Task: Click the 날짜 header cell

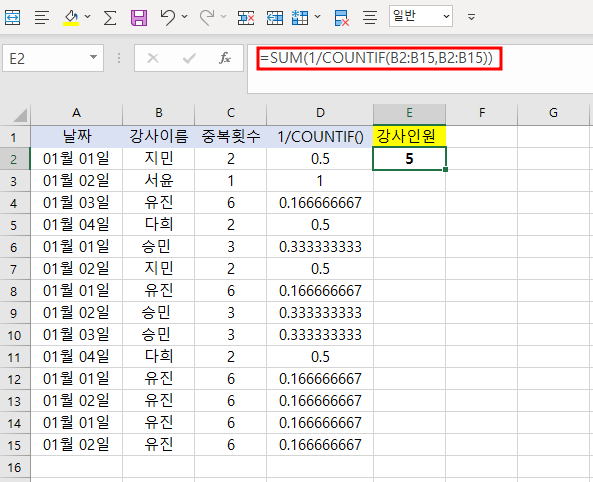Action: pos(76,137)
